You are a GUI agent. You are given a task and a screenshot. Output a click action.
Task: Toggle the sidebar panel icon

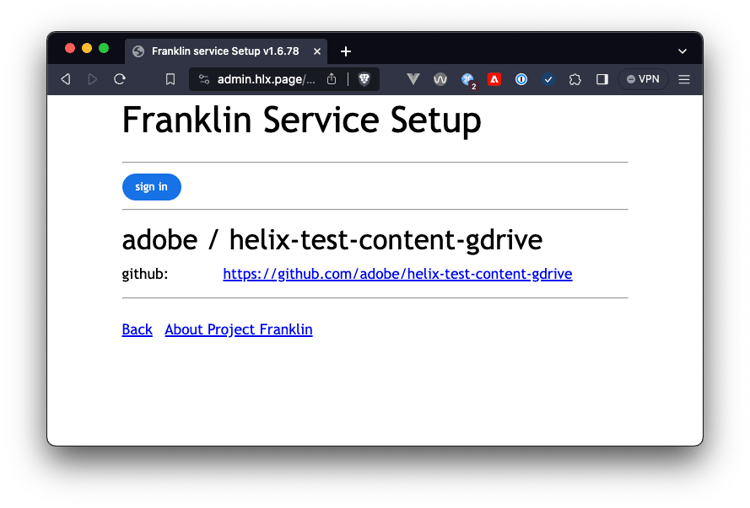602,79
